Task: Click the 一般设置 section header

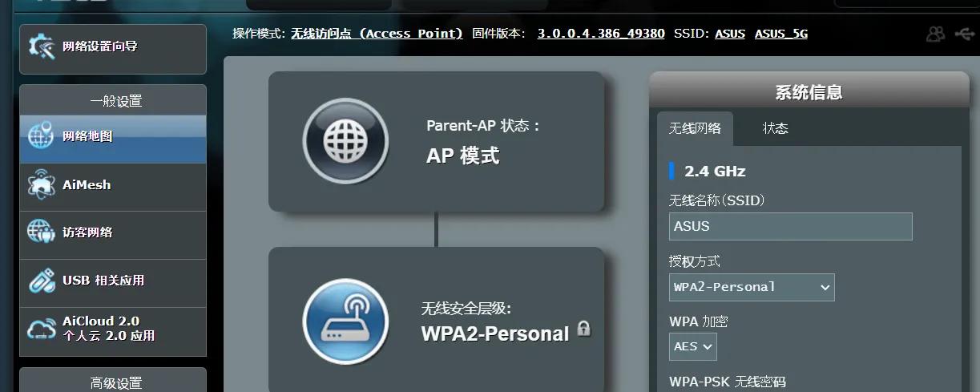Action: 113,101
